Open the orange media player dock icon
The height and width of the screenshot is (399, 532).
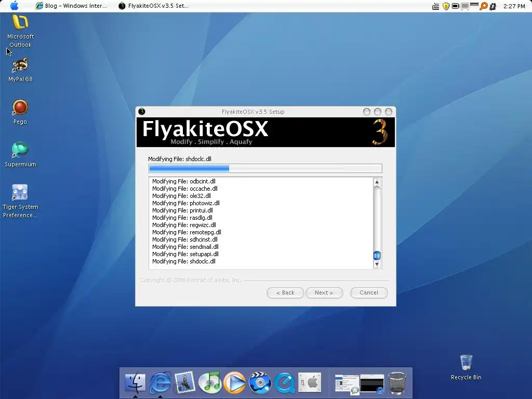point(235,383)
